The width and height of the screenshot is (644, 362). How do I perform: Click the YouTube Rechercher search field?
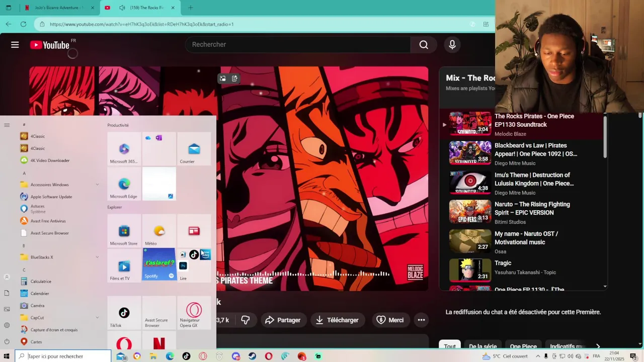[298, 45]
